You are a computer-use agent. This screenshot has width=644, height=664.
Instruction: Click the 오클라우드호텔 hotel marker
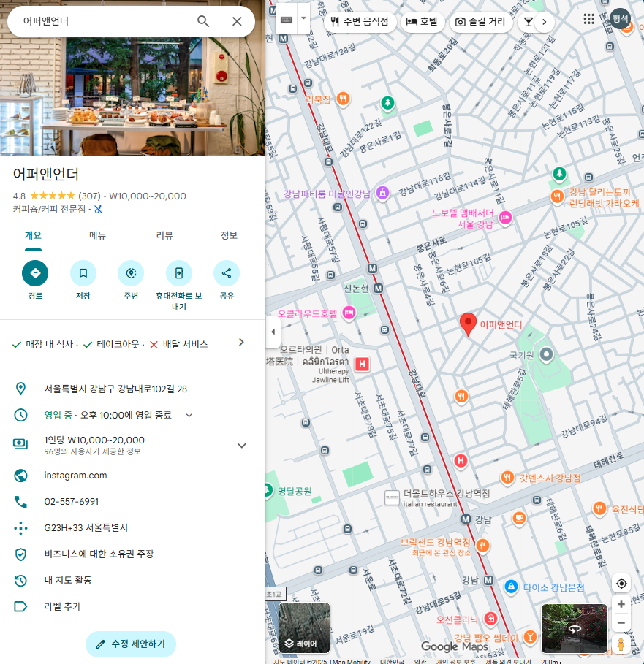point(349,313)
